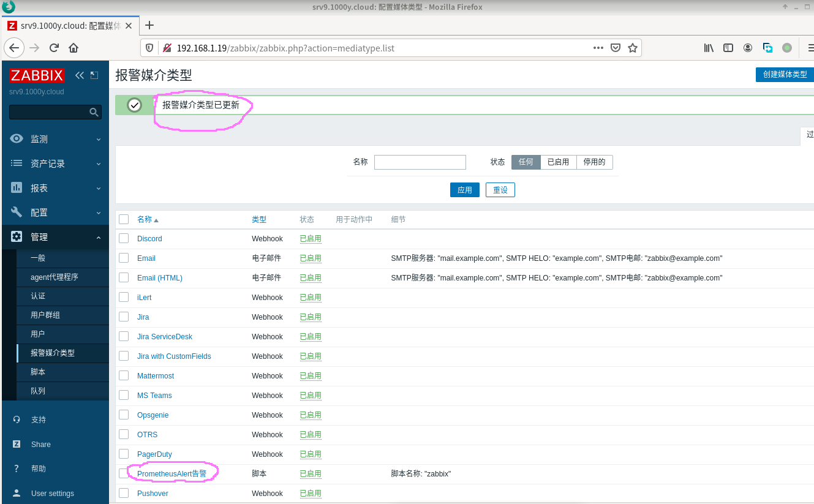Open the tracking protection shield icon
814x504 pixels.
[x=151, y=48]
